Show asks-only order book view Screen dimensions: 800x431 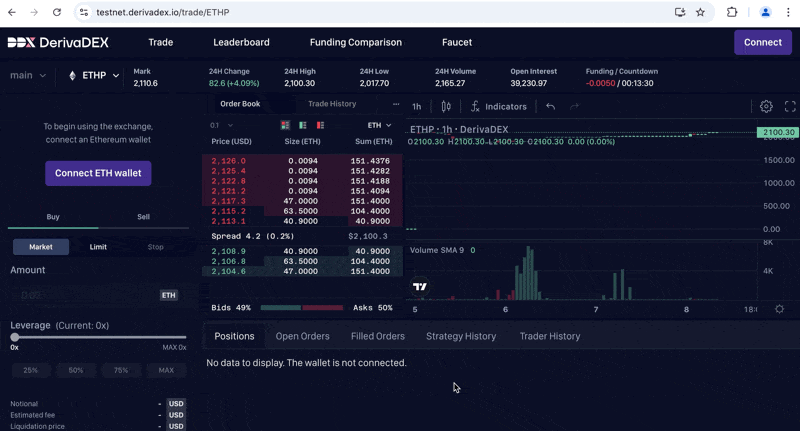[320, 125]
